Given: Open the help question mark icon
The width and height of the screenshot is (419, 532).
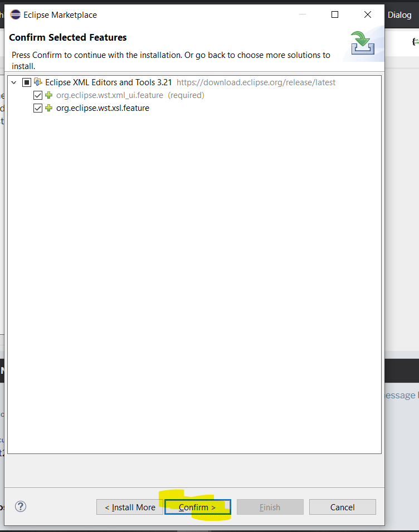Looking at the screenshot, I should coord(21,506).
